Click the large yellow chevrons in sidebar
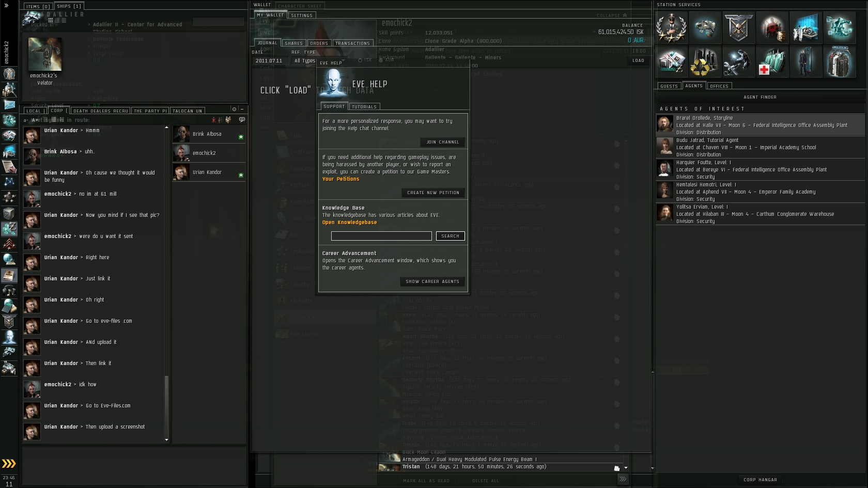The height and width of the screenshot is (488, 868). pyautogui.click(x=9, y=463)
